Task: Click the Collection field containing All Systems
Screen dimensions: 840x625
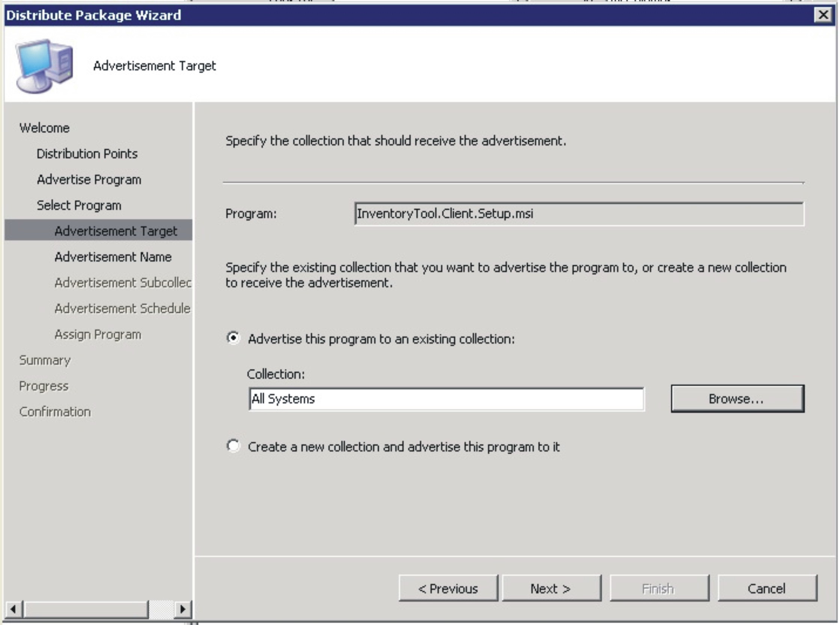Action: coord(446,399)
